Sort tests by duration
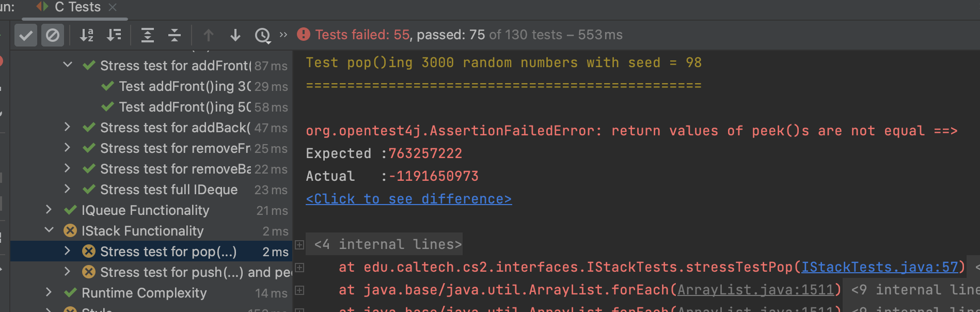The width and height of the screenshot is (980, 312). [114, 35]
